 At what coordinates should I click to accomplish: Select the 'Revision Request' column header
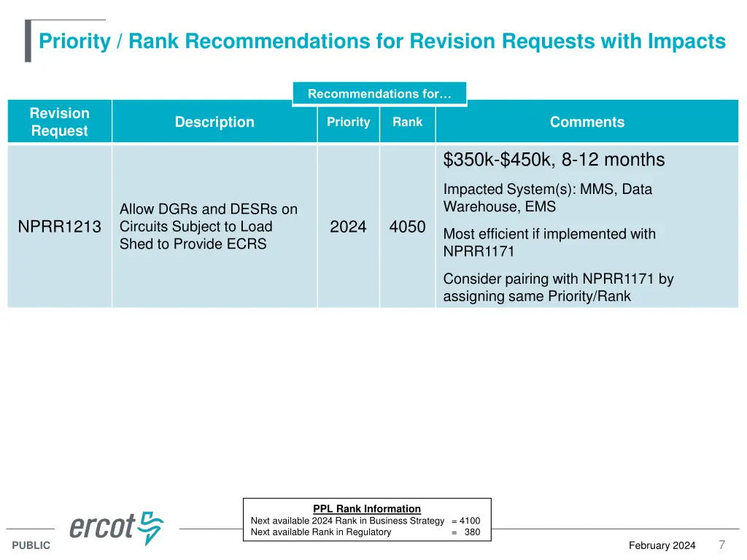(60, 122)
